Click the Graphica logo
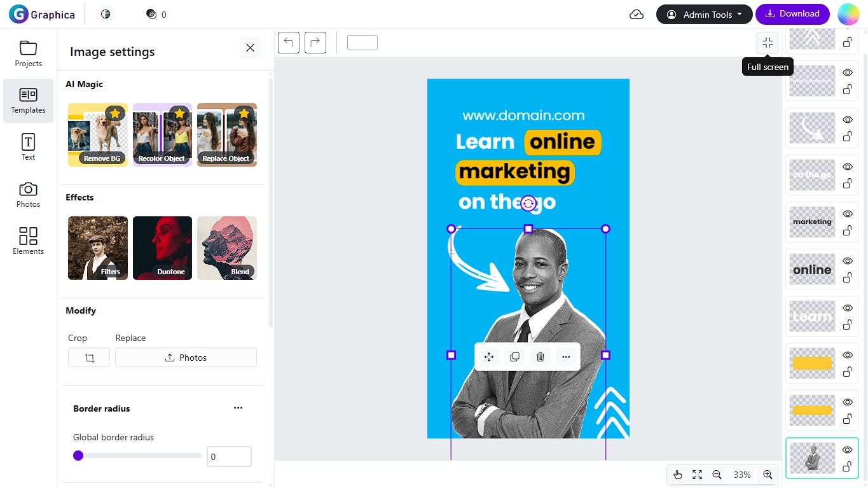The height and width of the screenshot is (488, 868). (x=42, y=14)
